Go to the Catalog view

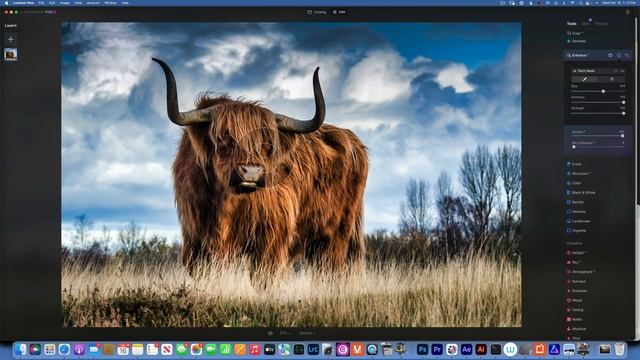(x=317, y=12)
